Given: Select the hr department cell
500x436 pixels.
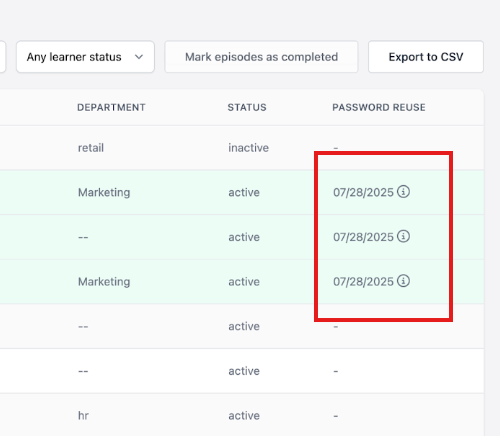Looking at the screenshot, I should click(x=83, y=416).
